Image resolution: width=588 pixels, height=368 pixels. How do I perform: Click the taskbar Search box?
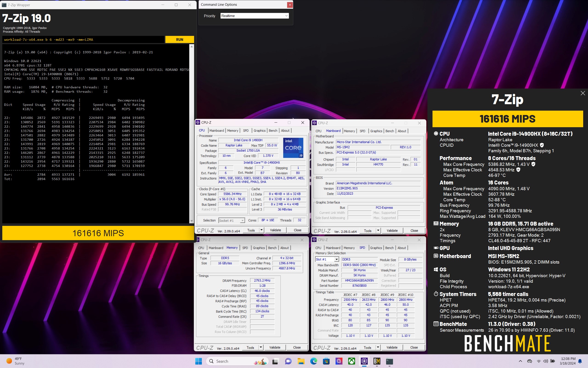click(237, 361)
